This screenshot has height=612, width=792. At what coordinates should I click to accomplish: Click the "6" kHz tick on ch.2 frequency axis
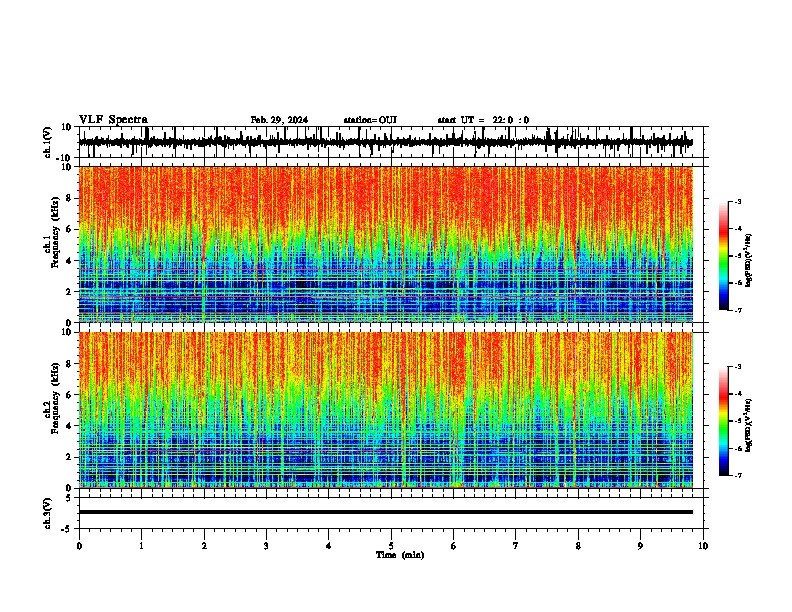71,395
